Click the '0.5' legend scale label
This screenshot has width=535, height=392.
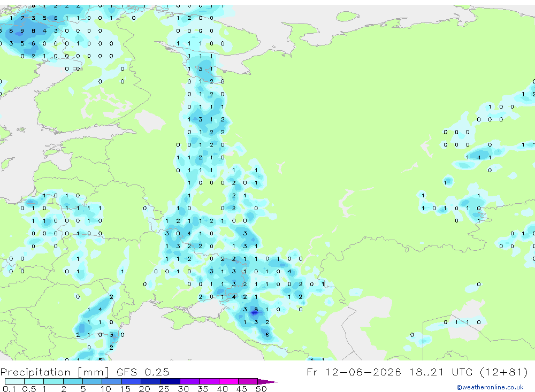(29, 389)
